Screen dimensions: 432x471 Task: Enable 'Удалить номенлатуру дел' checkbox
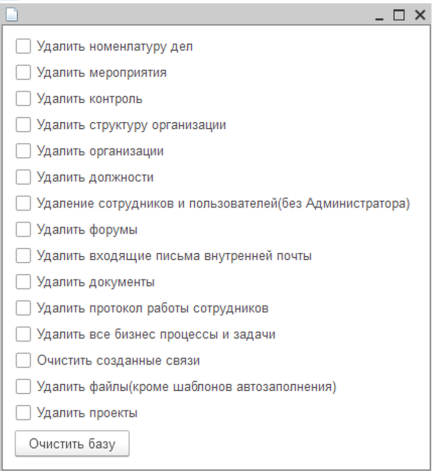coord(23,46)
